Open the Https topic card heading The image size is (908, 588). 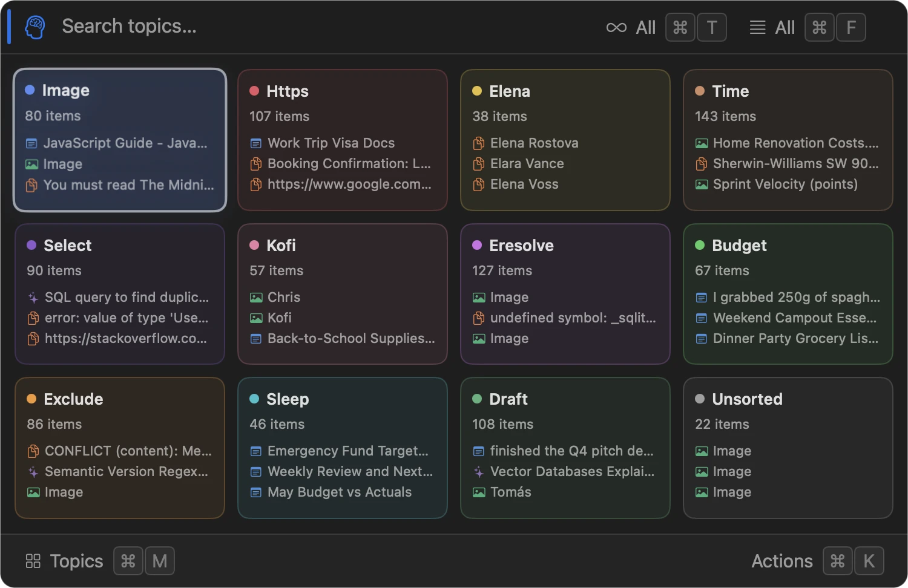pyautogui.click(x=288, y=91)
